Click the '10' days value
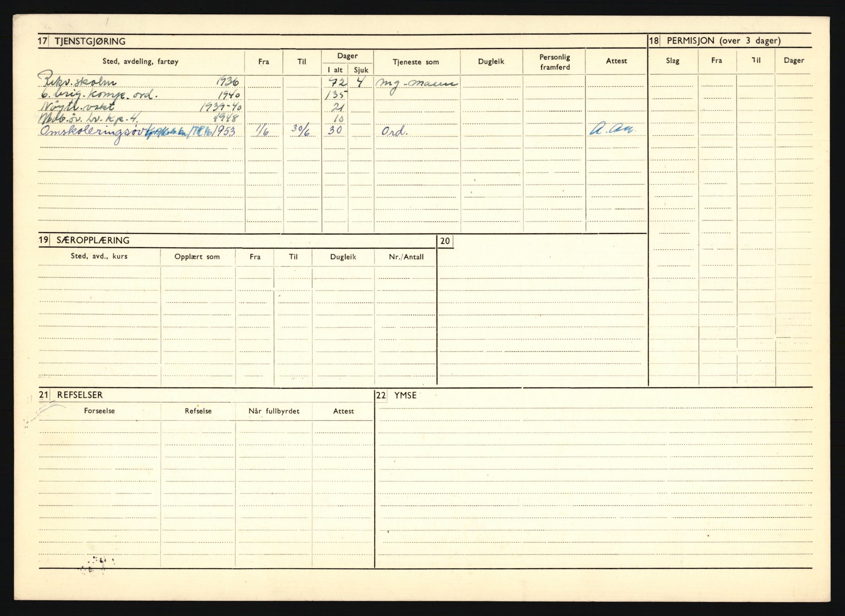This screenshot has width=845, height=616. click(x=338, y=119)
